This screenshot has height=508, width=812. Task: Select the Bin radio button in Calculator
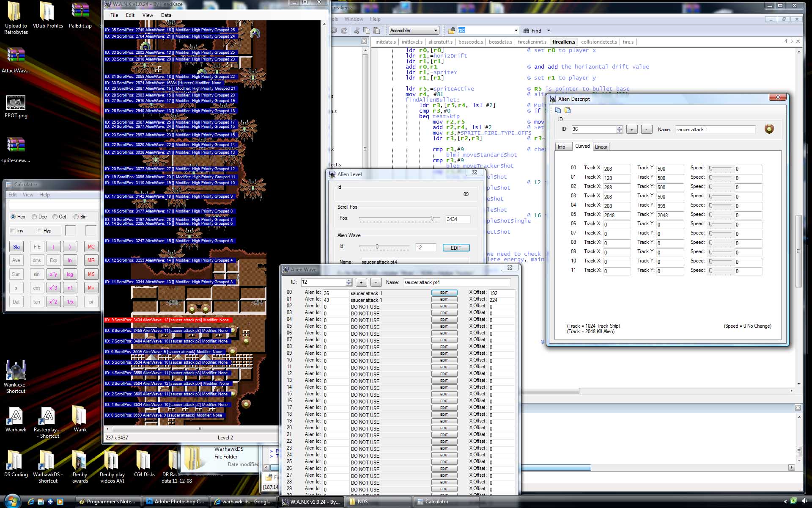[x=76, y=217]
